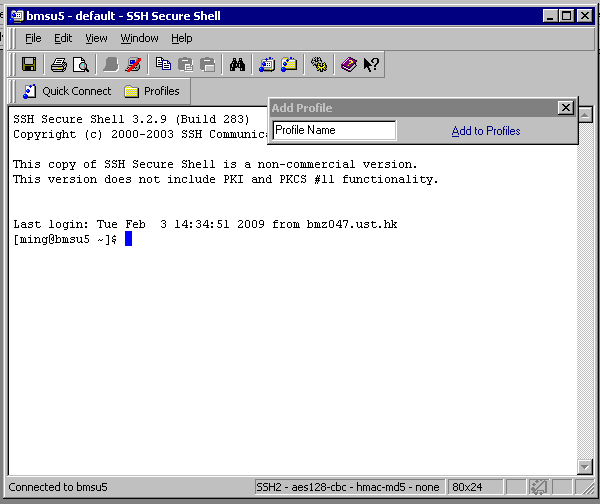The width and height of the screenshot is (600, 504).
Task: Click the Copy toolbar icon
Action: [163, 65]
